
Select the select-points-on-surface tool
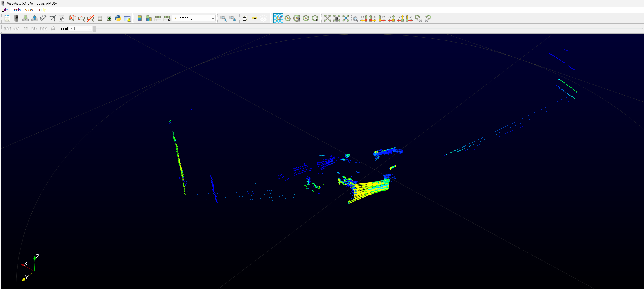(x=81, y=18)
